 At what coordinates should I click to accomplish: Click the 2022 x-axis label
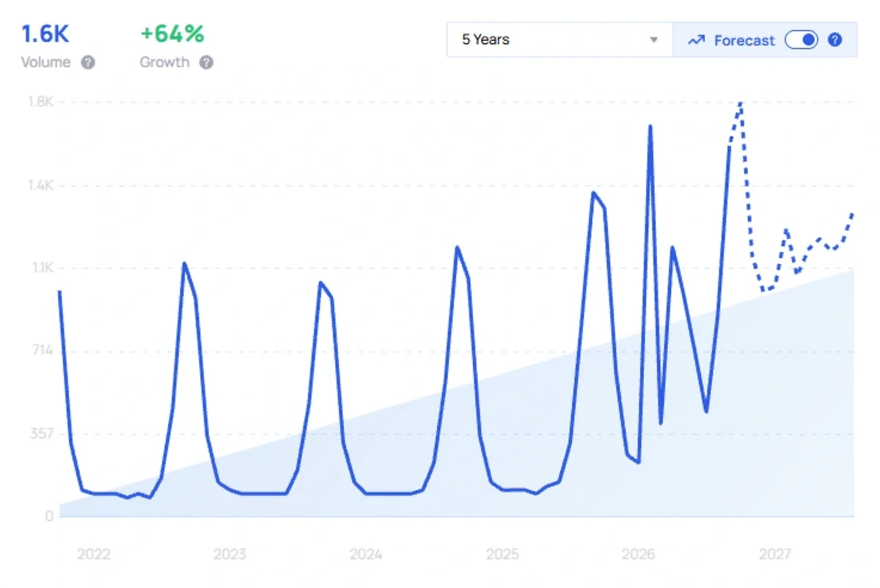(x=93, y=555)
